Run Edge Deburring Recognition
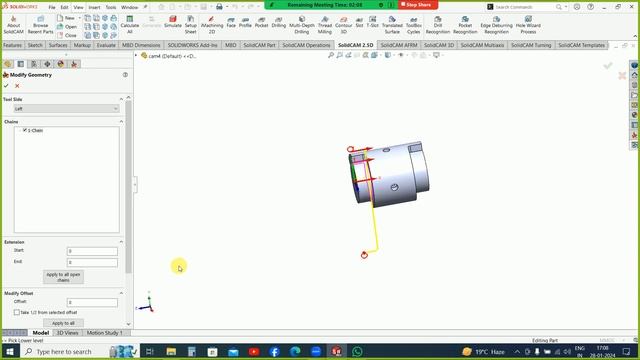Screen dimensions: 640x360 [x=496, y=25]
